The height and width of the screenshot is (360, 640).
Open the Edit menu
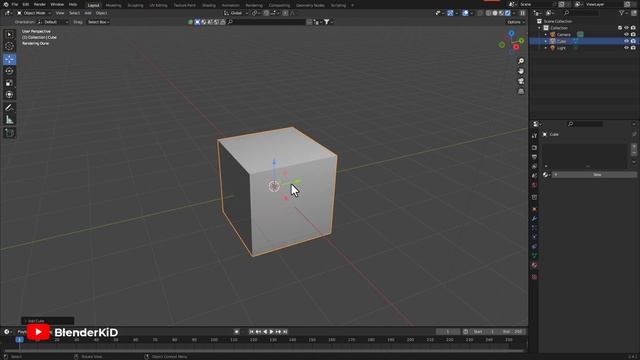pos(26,4)
